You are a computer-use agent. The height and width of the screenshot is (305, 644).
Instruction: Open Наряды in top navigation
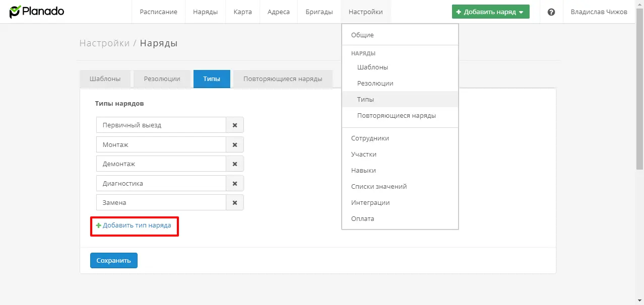205,12
